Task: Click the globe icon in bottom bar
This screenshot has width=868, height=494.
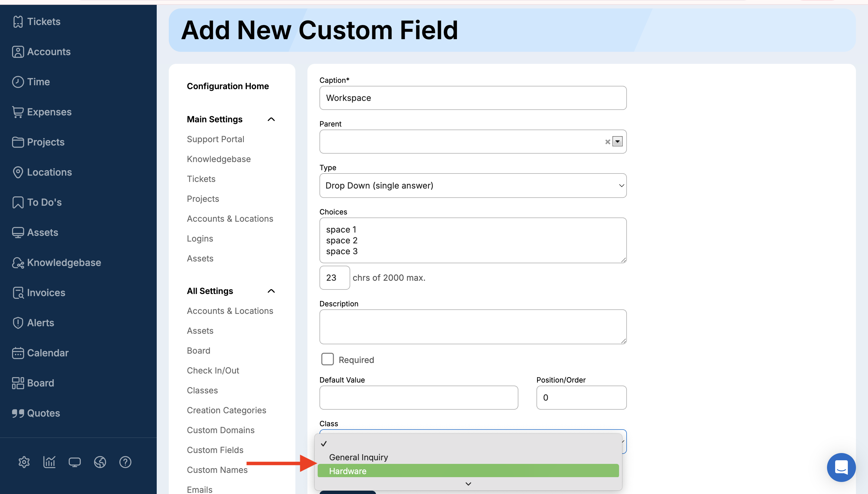Action: click(x=100, y=462)
